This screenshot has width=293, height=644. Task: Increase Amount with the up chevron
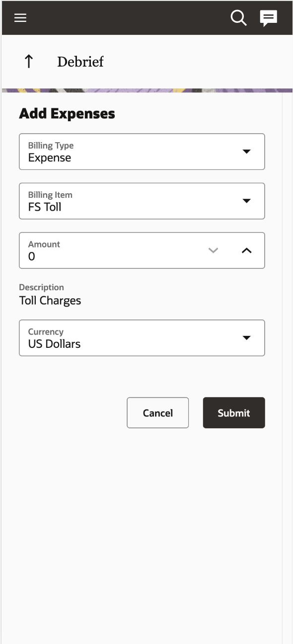(247, 250)
